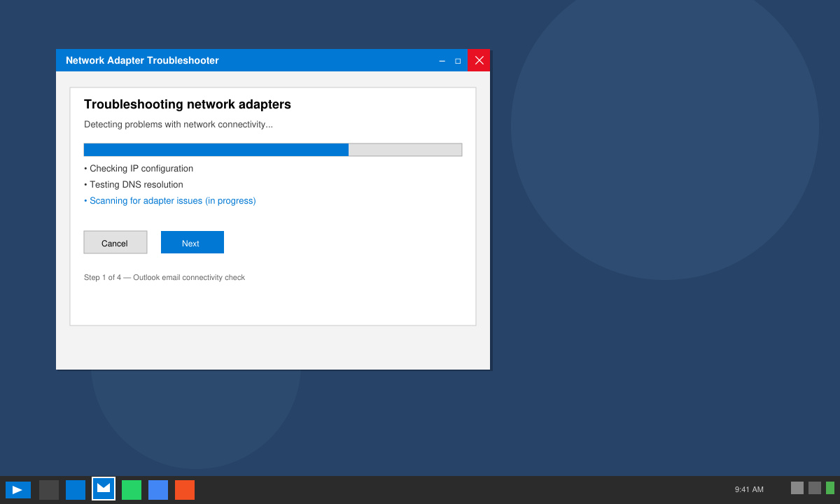Image resolution: width=840 pixels, height=504 pixels.
Task: Click the green battery tray indicator
Action: (x=830, y=488)
